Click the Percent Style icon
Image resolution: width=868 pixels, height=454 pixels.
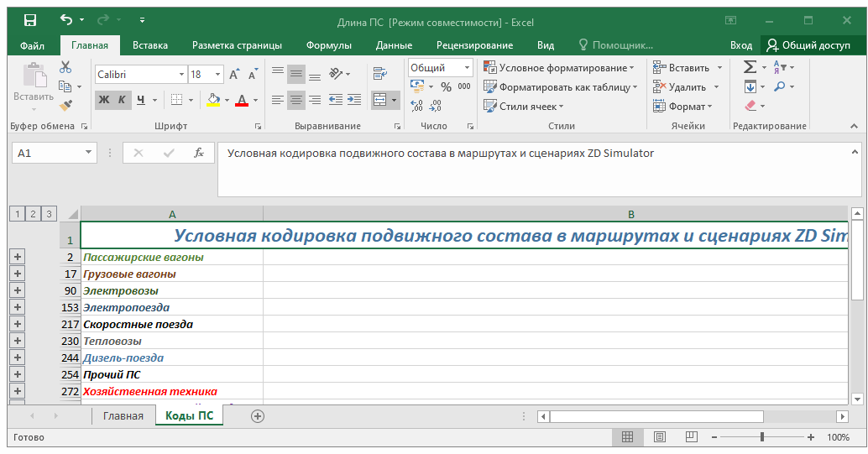[447, 87]
